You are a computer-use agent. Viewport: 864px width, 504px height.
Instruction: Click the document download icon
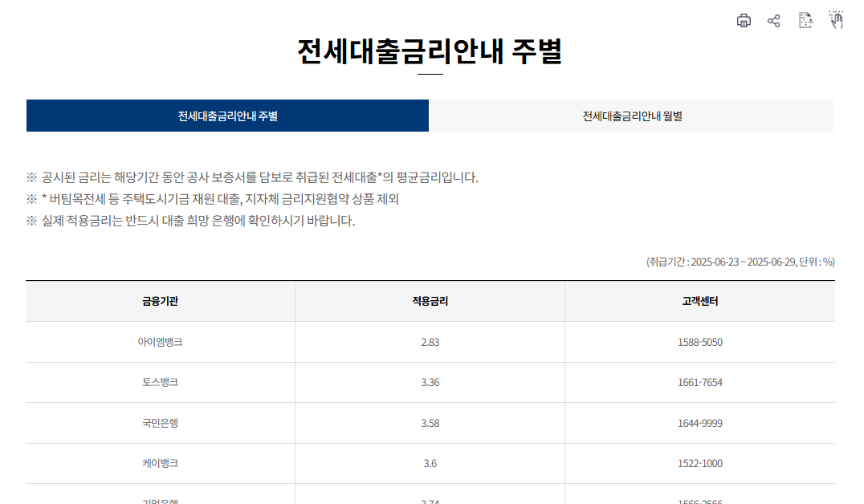pyautogui.click(x=805, y=22)
